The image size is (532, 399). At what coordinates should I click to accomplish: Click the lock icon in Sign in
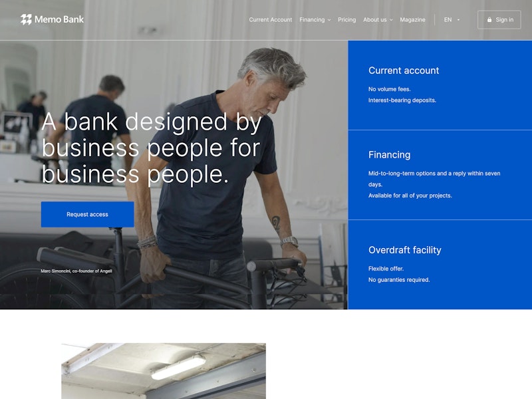[x=489, y=20]
